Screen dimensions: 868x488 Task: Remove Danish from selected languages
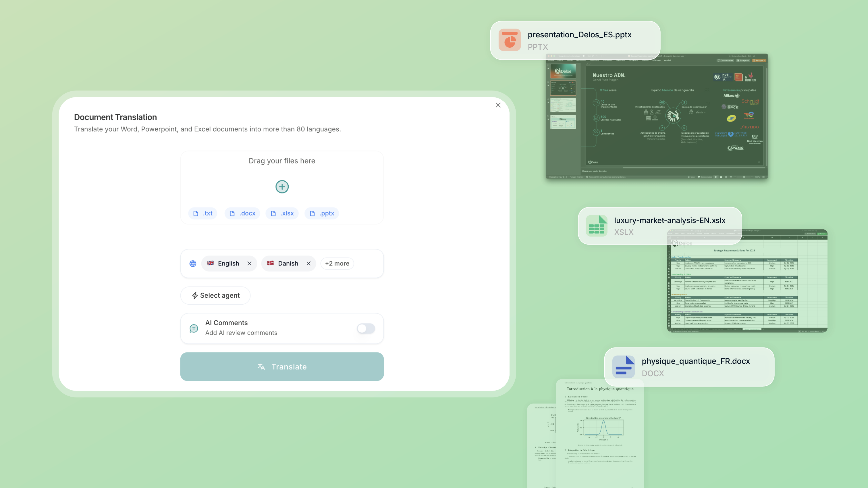point(308,263)
